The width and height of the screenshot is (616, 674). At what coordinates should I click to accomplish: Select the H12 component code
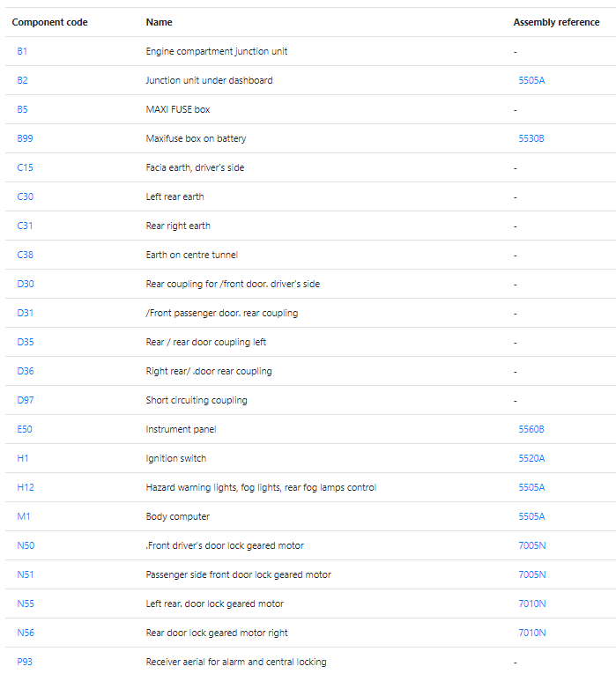tap(26, 487)
